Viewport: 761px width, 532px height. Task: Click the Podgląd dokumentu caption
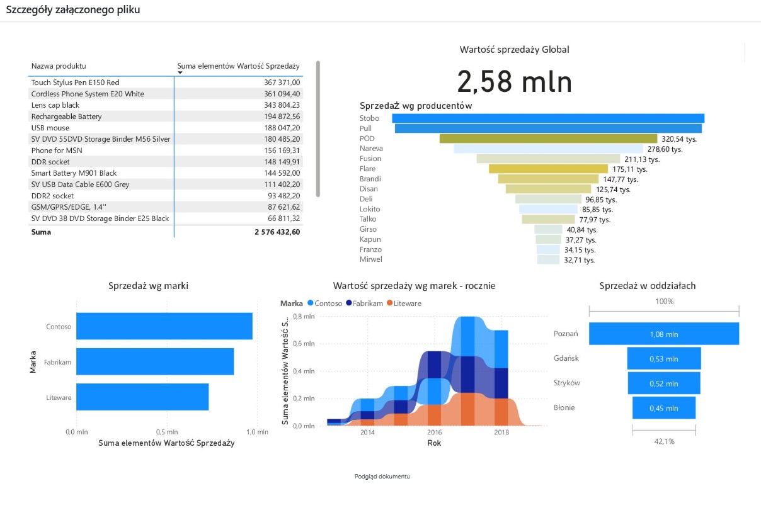(x=382, y=477)
